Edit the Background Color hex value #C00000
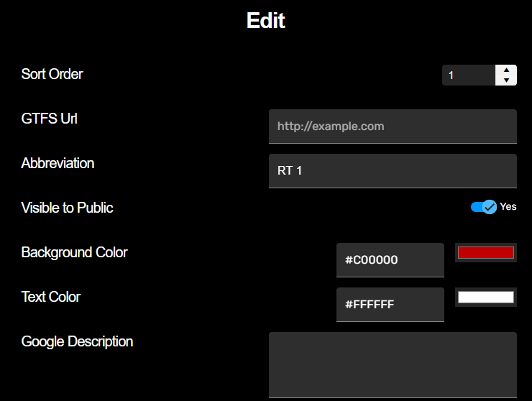 390,260
